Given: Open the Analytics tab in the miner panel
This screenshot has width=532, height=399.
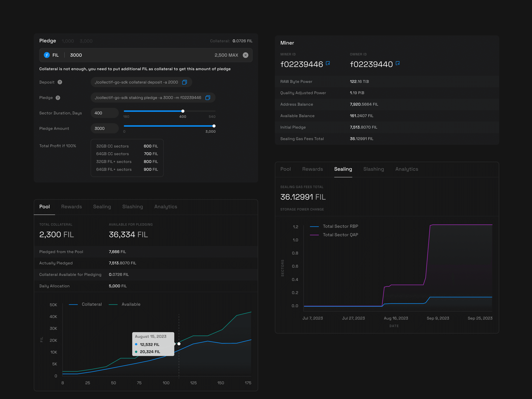Looking at the screenshot, I should 406,169.
